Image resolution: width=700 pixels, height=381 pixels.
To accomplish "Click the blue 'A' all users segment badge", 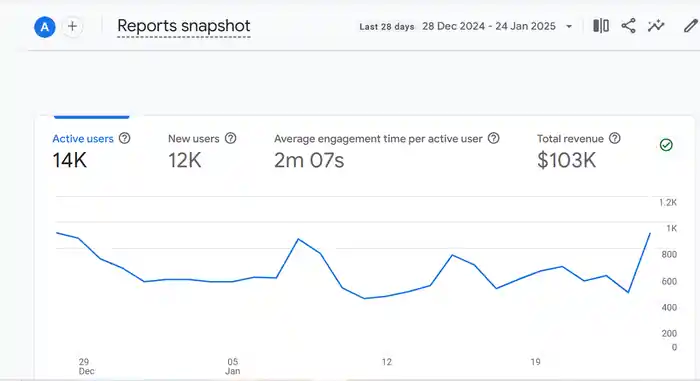I will pyautogui.click(x=45, y=27).
